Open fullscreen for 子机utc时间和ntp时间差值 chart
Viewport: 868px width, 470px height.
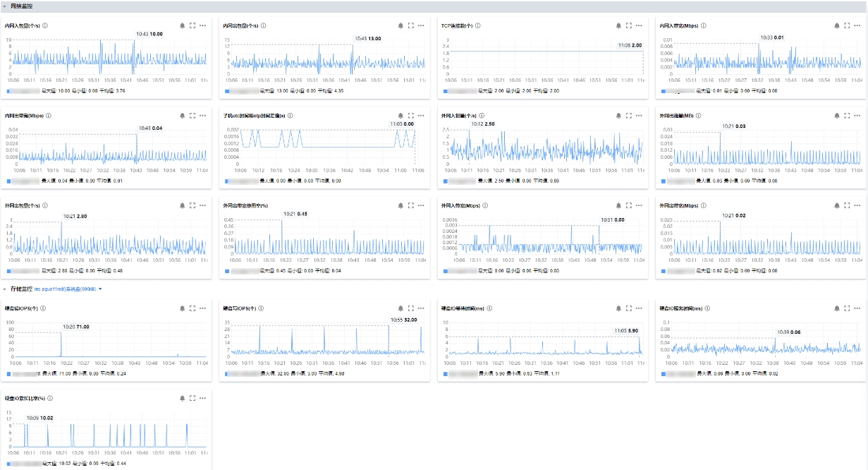pos(411,115)
